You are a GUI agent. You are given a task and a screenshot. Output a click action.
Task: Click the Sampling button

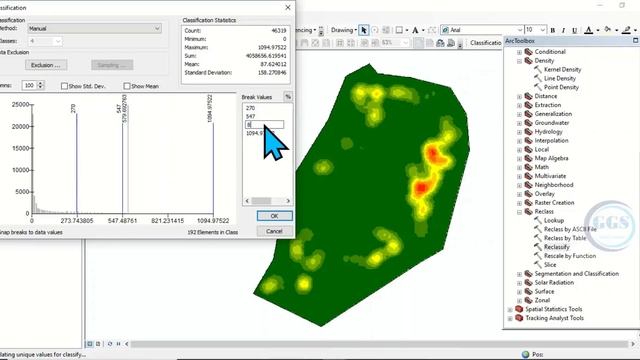112,65
